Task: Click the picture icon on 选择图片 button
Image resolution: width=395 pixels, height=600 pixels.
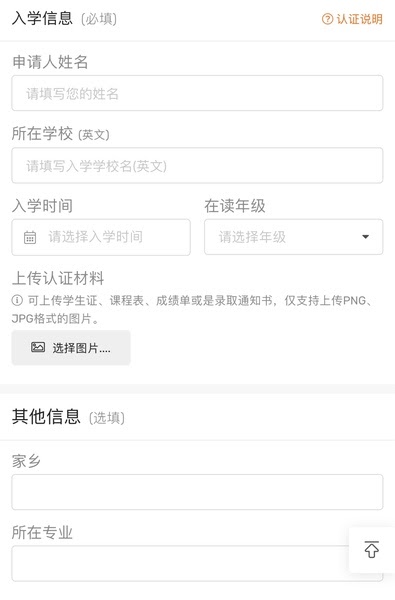Action: pyautogui.click(x=38, y=347)
